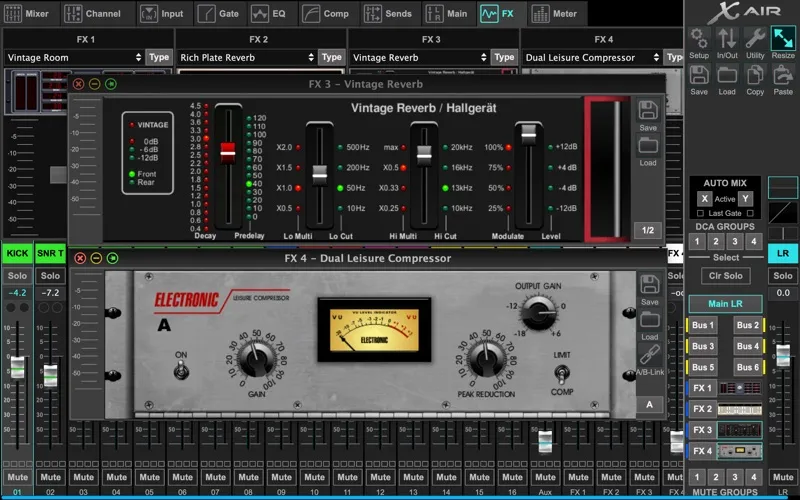Viewport: 800px width, 500px height.
Task: Click the Hi Multi slider handle
Action: [x=424, y=156]
